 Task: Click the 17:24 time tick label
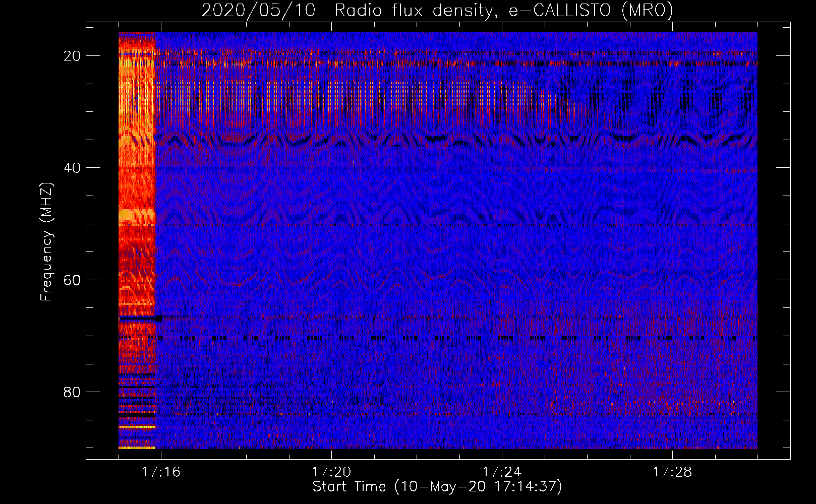click(x=502, y=472)
